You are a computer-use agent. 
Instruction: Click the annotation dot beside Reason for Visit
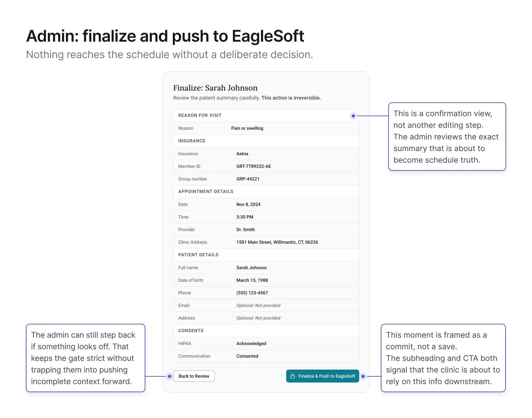353,116
